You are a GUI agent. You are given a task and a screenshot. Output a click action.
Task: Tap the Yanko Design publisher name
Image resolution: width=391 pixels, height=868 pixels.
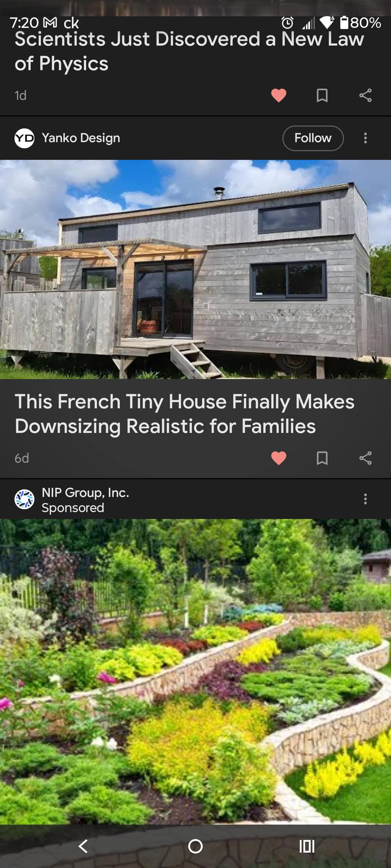click(x=81, y=138)
